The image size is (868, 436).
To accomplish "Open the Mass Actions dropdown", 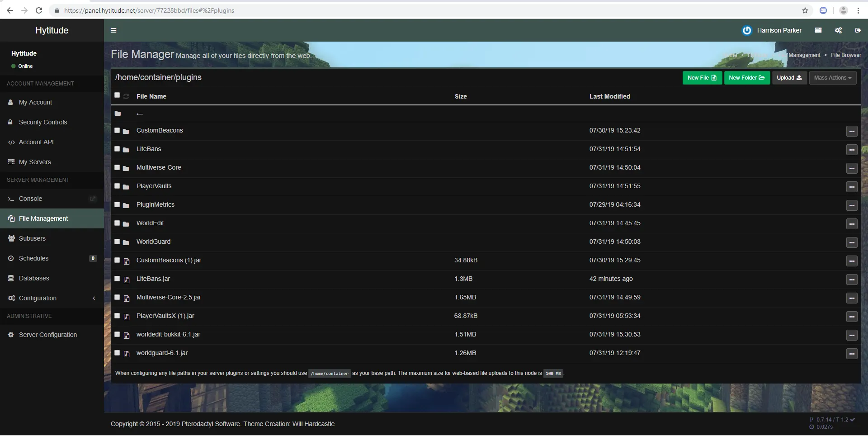I will 832,78.
